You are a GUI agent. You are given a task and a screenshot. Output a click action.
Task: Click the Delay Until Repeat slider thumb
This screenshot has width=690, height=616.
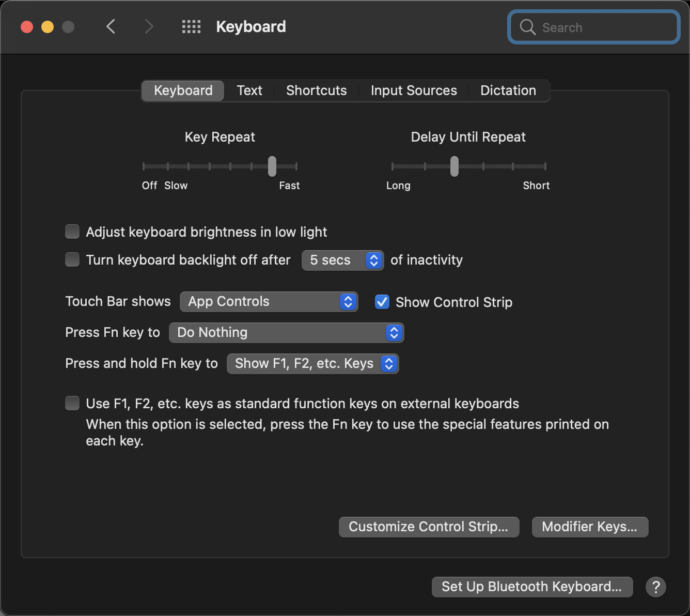(454, 166)
